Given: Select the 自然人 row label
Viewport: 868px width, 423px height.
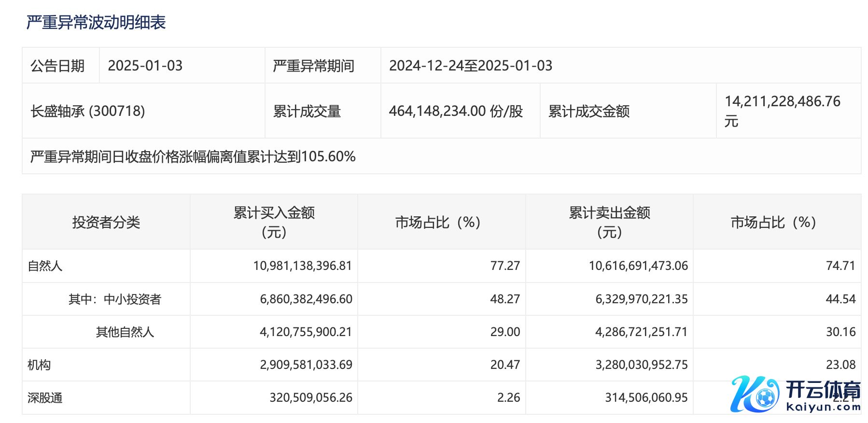Looking at the screenshot, I should coord(45,266).
